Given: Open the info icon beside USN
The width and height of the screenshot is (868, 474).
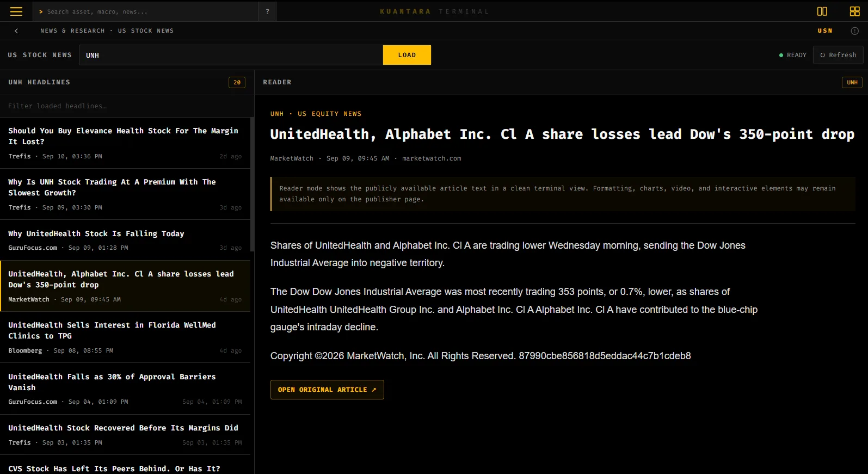Looking at the screenshot, I should [x=854, y=31].
